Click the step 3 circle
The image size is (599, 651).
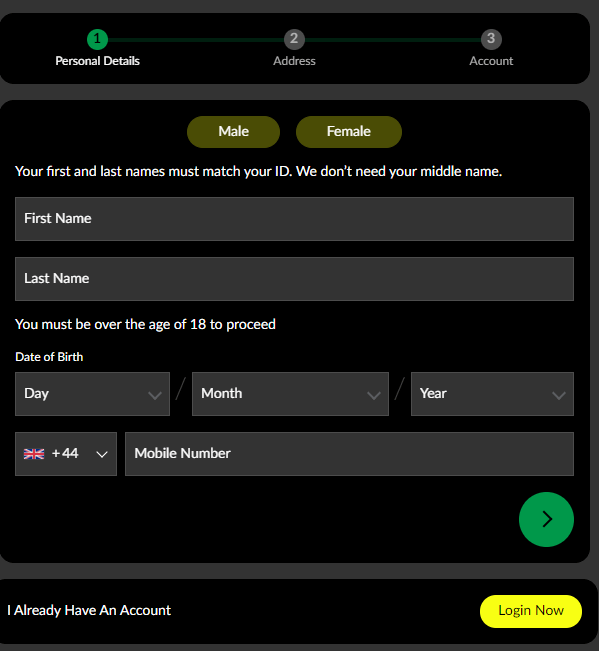491,39
